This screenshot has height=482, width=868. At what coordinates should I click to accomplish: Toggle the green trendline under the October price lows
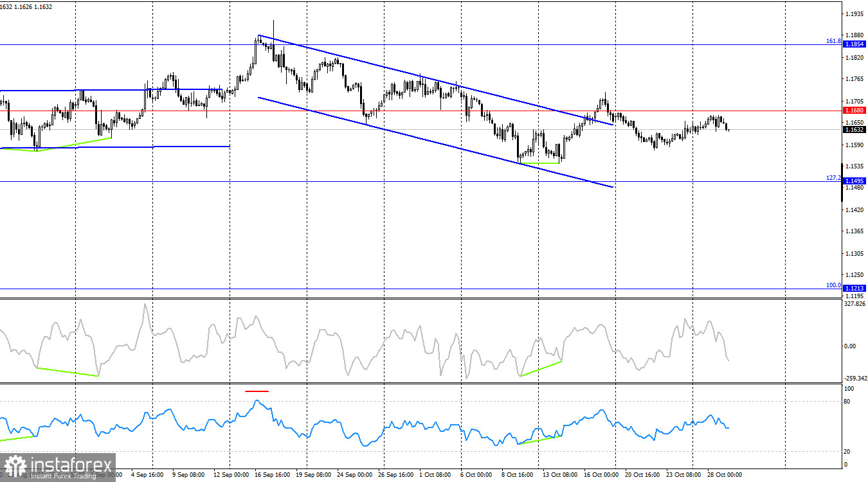[x=540, y=163]
